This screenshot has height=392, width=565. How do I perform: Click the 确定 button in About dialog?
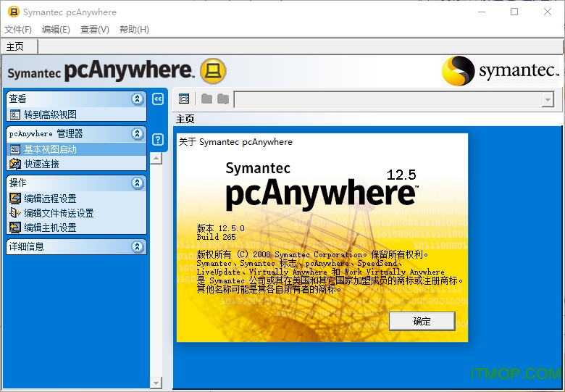(422, 321)
